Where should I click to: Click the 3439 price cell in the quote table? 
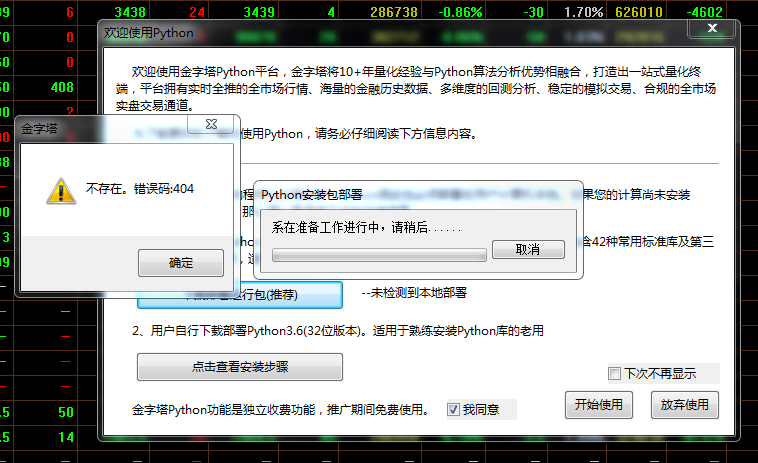259,12
